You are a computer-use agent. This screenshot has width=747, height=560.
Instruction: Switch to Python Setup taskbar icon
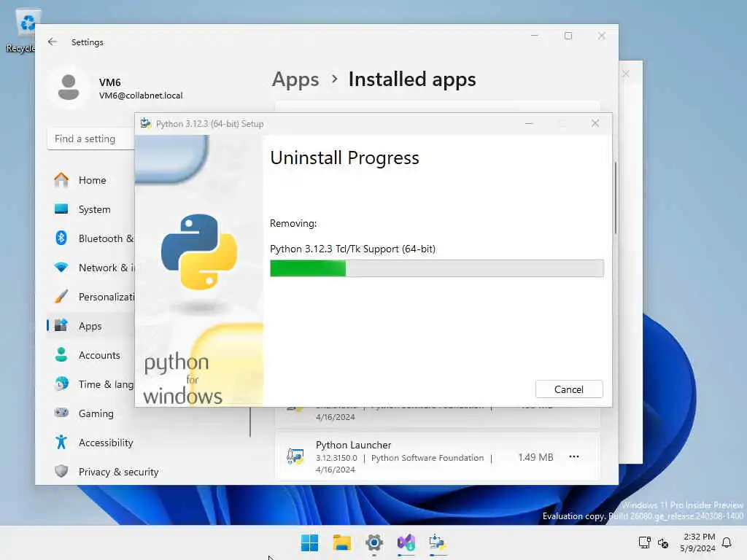(x=438, y=542)
